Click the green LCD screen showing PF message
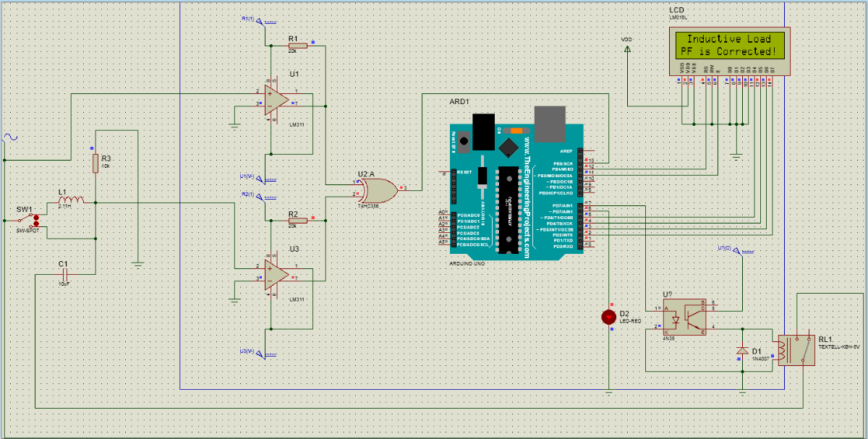The width and height of the screenshot is (868, 439). coord(729,46)
